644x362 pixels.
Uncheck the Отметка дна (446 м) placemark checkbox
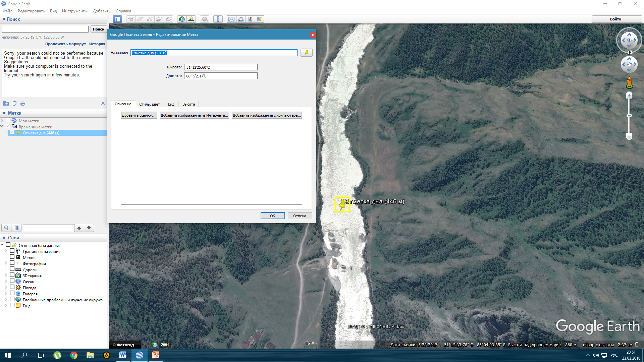click(12, 132)
